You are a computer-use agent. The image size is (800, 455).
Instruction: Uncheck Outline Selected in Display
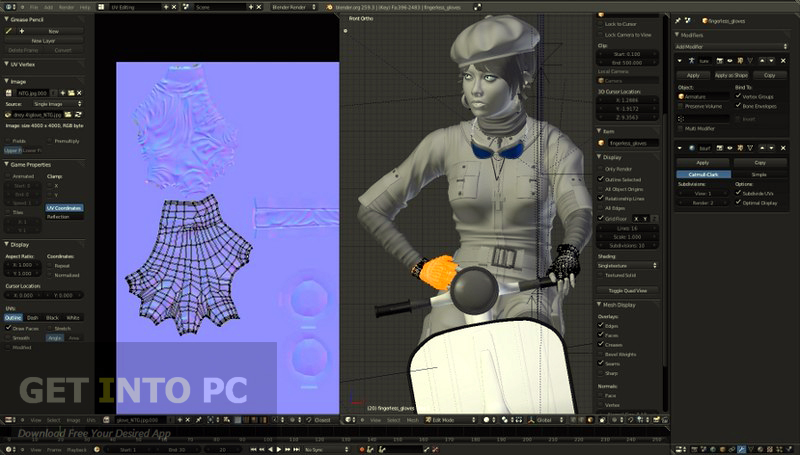601,179
